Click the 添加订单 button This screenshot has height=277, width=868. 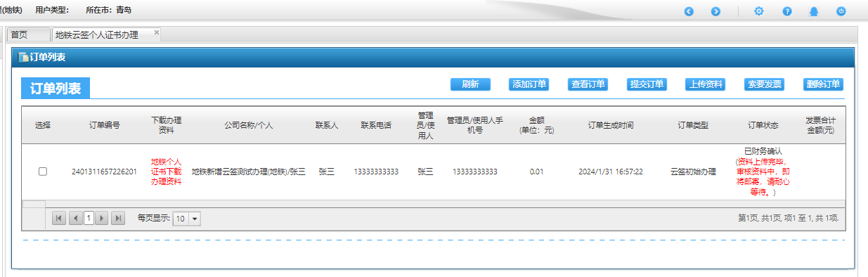529,84
